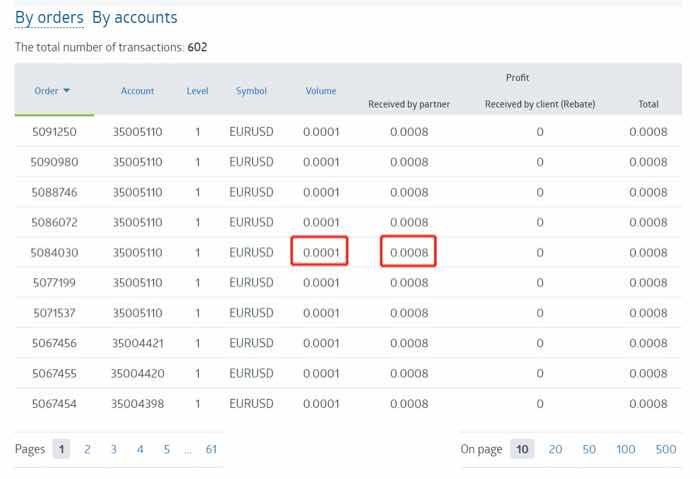Select order number 5084030
Image resolution: width=700 pixels, height=479 pixels.
coord(54,253)
